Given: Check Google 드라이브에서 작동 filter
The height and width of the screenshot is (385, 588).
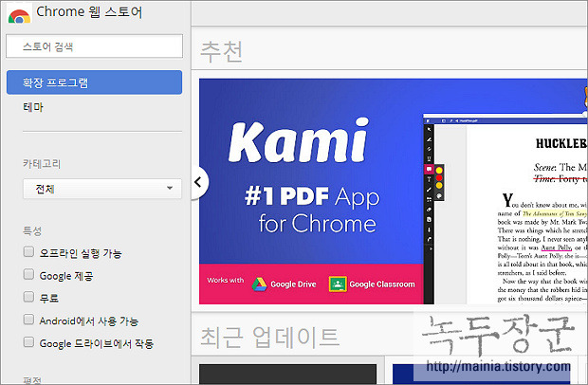Looking at the screenshot, I should [28, 342].
